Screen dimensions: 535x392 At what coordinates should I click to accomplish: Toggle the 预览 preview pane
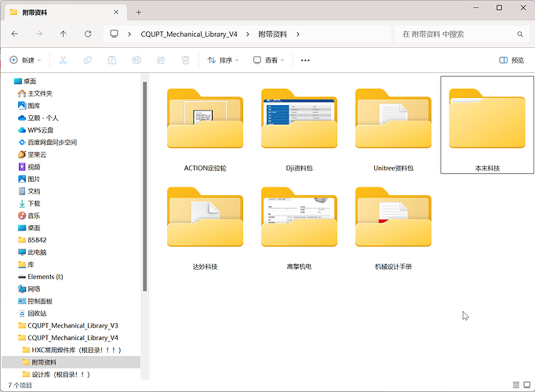coord(511,60)
